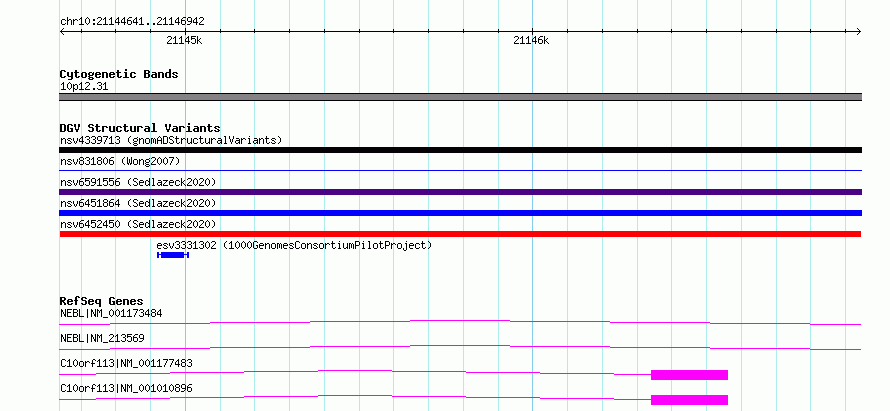This screenshot has width=890, height=411.
Task: Click the 10p12.31 band label
Action: tap(83, 87)
